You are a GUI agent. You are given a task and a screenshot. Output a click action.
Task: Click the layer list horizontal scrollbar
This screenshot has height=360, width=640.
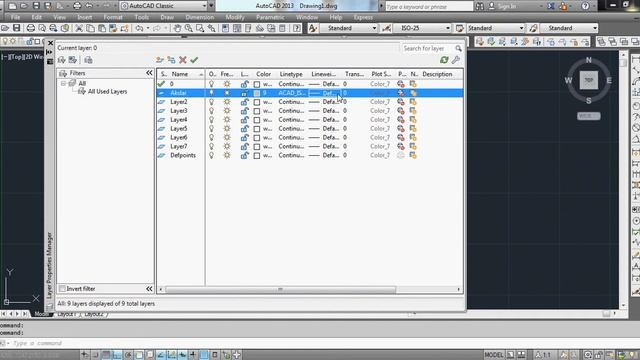[x=280, y=289]
